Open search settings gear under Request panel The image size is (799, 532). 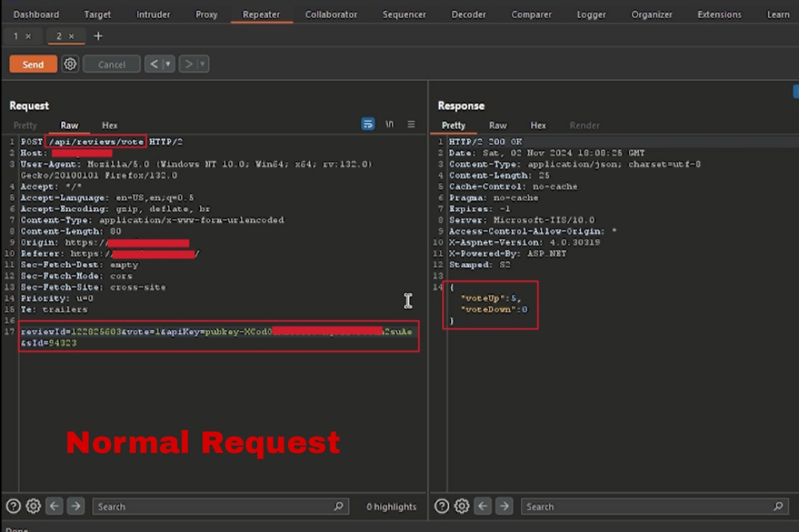pos(33,506)
